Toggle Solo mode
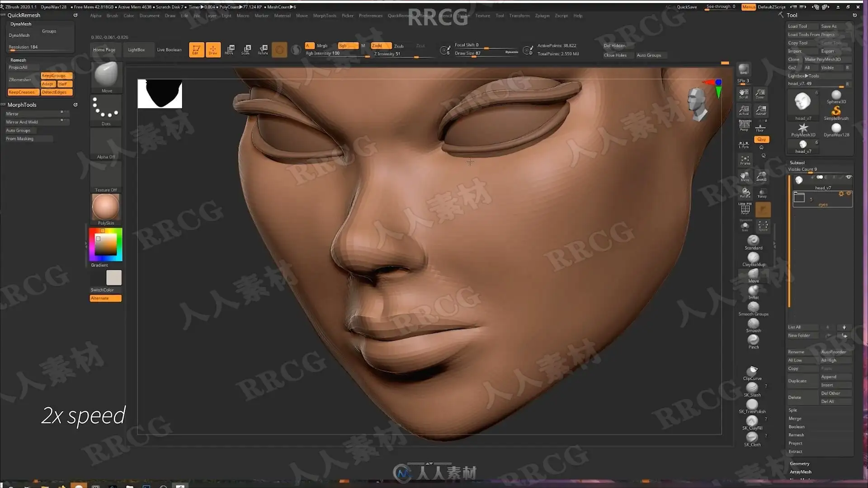The width and height of the screenshot is (868, 488). [745, 226]
